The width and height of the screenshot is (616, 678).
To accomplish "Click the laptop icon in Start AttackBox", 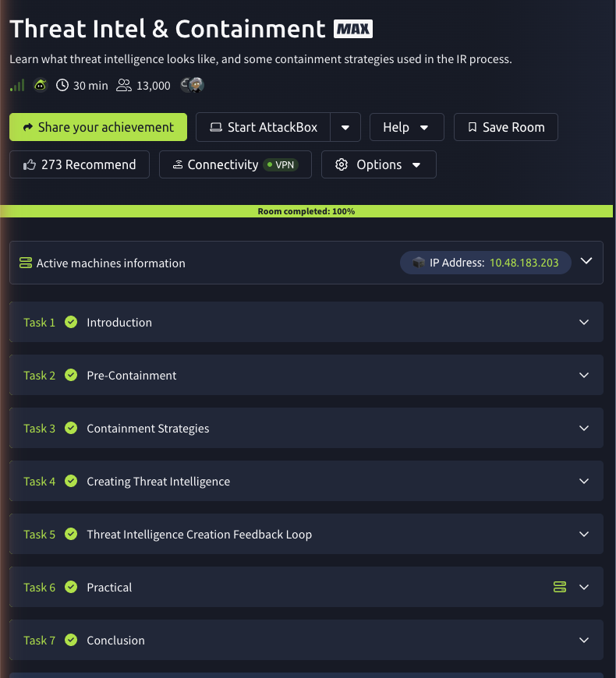I will [216, 127].
